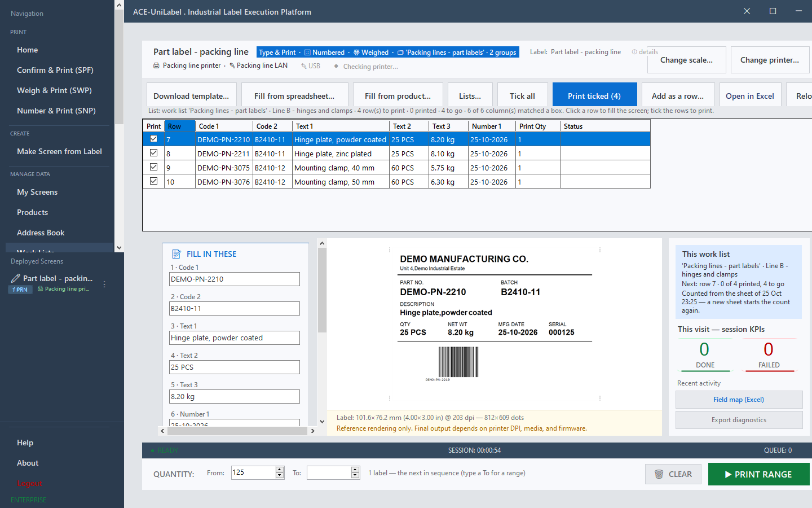The height and width of the screenshot is (508, 812).
Task: Open Number & Print (SNP)
Action: coord(57,111)
